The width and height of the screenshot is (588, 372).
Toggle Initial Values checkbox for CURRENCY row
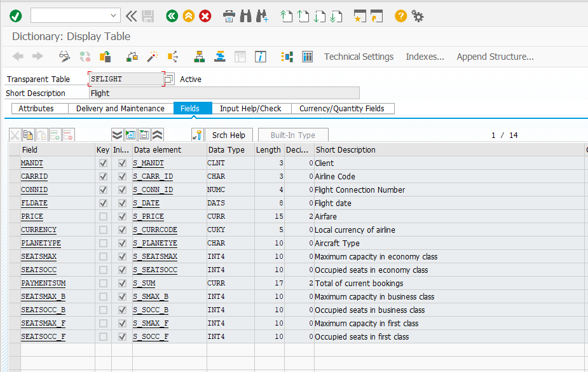click(x=122, y=230)
